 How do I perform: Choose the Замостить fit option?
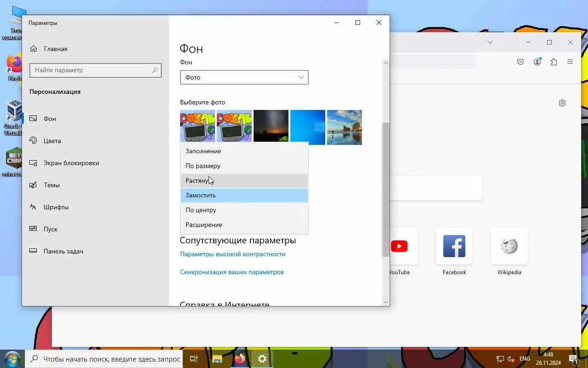[x=244, y=195]
